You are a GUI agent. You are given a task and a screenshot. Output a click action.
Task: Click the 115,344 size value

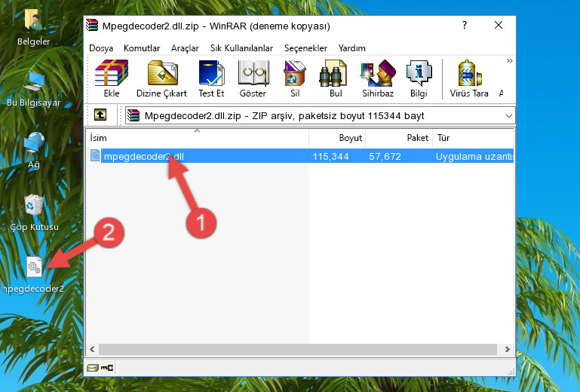click(x=330, y=157)
